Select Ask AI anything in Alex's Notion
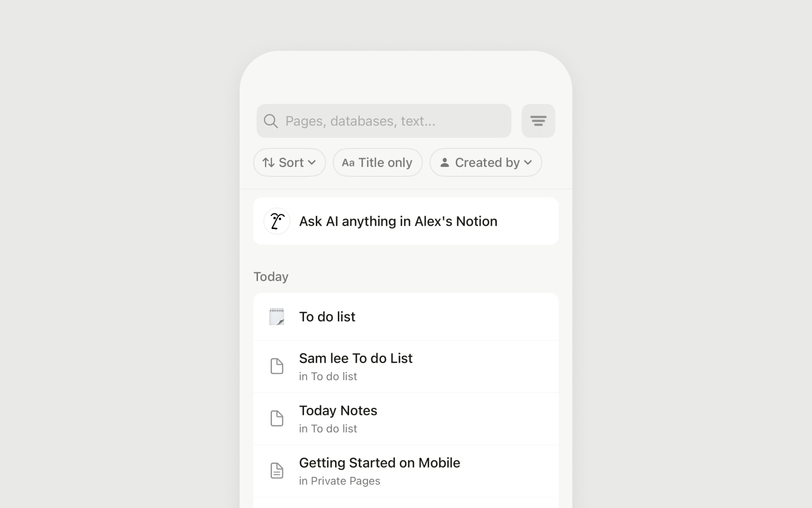 (398, 221)
